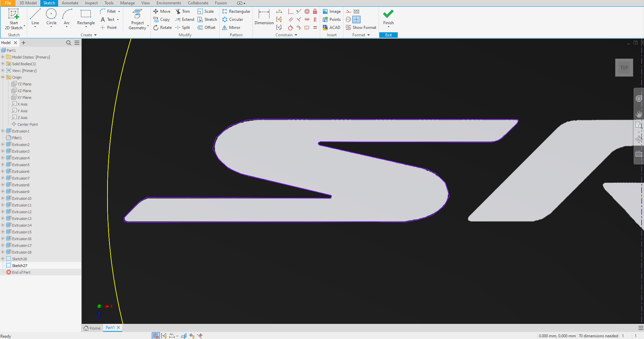
Task: Insert an Image into sketch
Action: click(x=332, y=11)
